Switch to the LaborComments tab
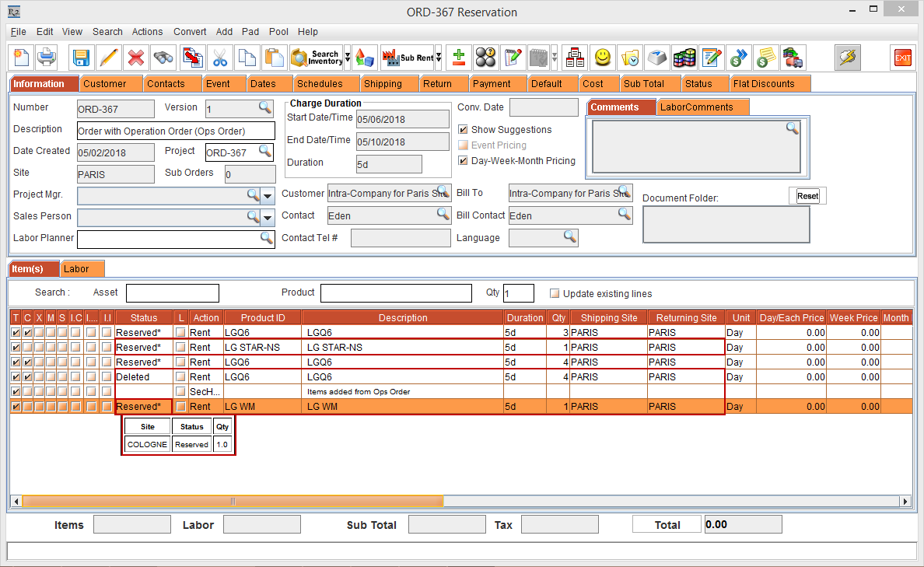This screenshot has width=924, height=567. [696, 107]
